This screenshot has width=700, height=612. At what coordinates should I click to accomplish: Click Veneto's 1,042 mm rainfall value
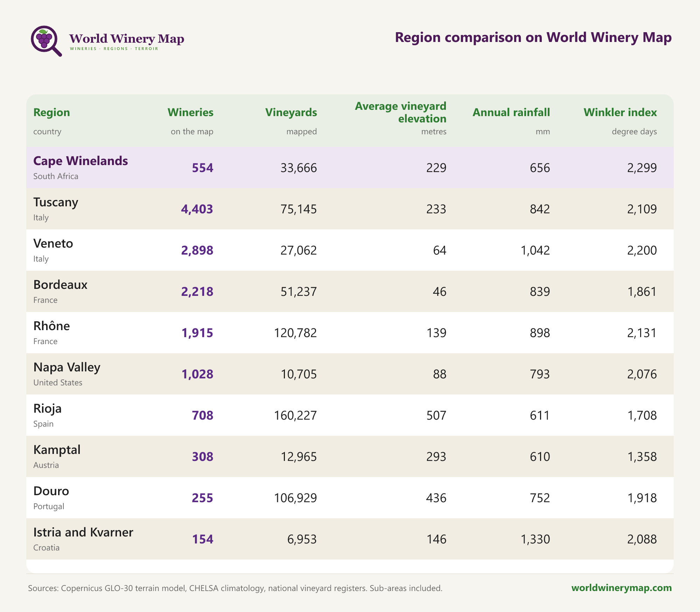(x=535, y=250)
